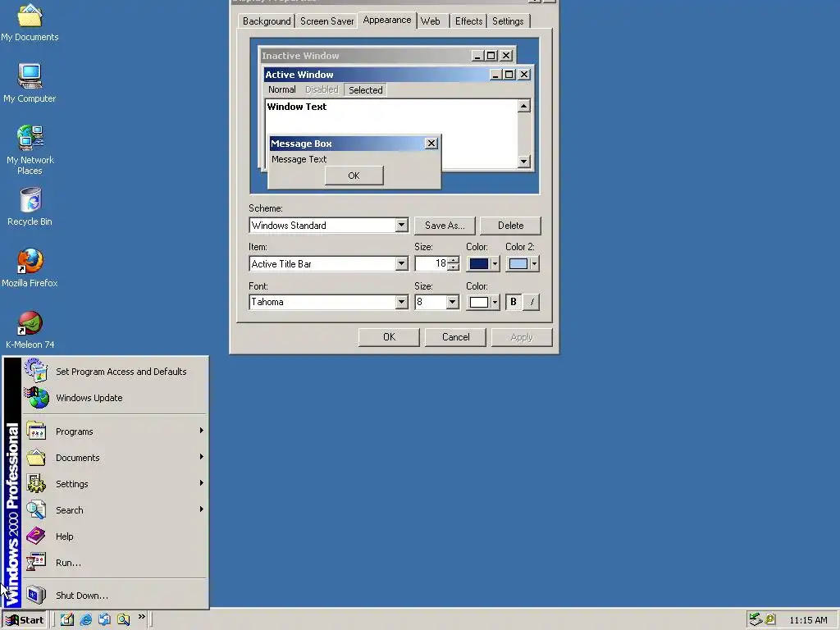Expand the Settings submenu arrow
This screenshot has width=840, height=630.
coord(202,482)
